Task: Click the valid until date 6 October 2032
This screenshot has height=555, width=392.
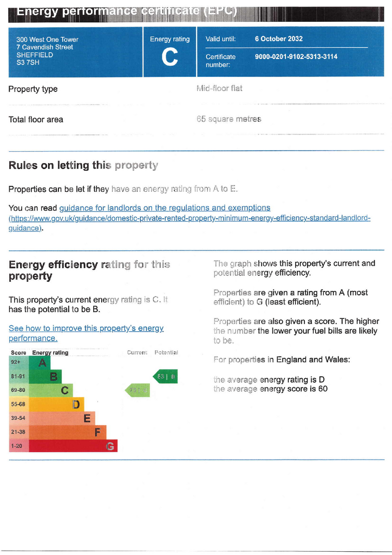Action: tap(279, 38)
